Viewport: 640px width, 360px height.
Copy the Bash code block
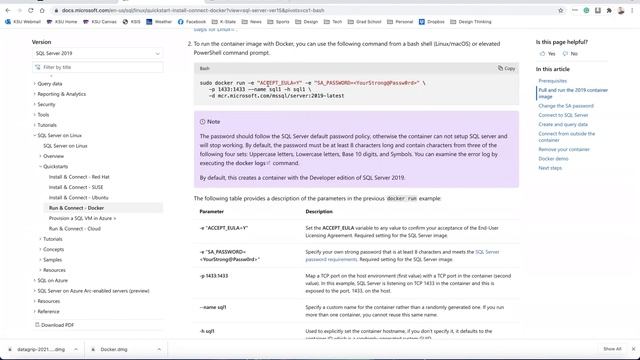tap(506, 68)
